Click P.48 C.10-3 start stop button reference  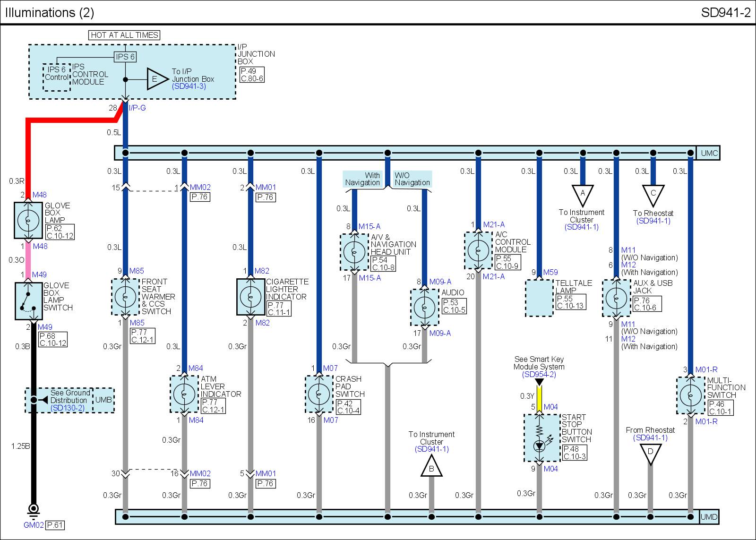click(575, 453)
